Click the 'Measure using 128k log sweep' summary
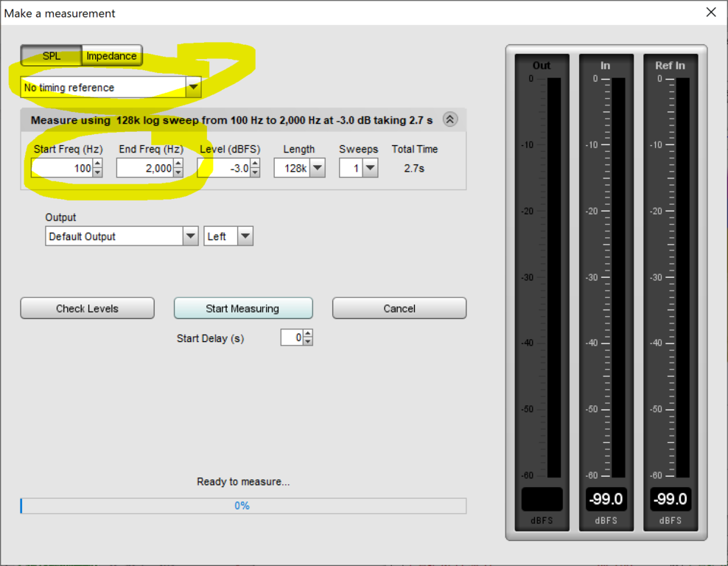Screen dimensions: 728x566 click(231, 120)
